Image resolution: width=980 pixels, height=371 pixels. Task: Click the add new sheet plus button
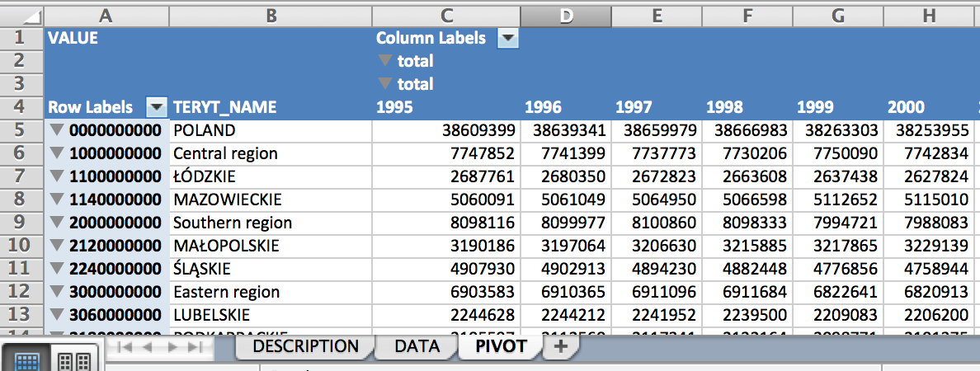point(560,346)
